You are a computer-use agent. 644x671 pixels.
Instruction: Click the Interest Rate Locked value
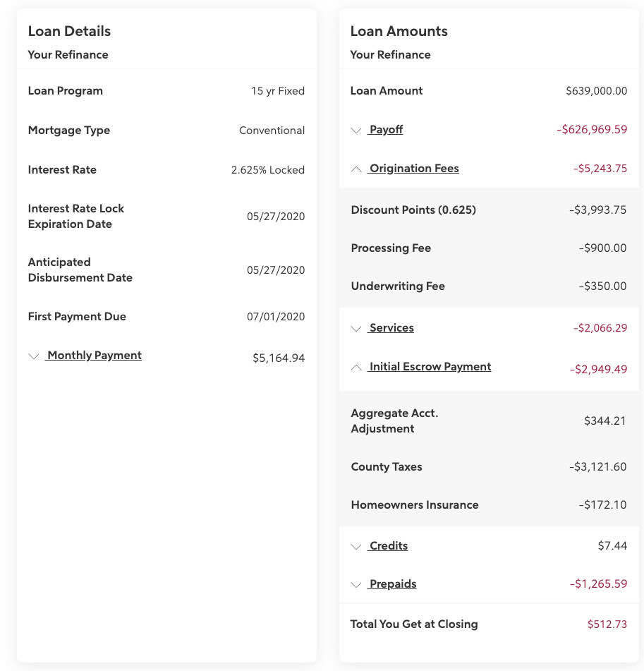click(268, 169)
